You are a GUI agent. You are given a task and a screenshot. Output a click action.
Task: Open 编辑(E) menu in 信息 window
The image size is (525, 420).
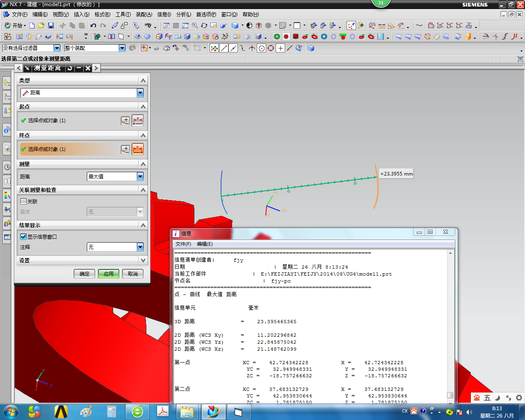(205, 244)
